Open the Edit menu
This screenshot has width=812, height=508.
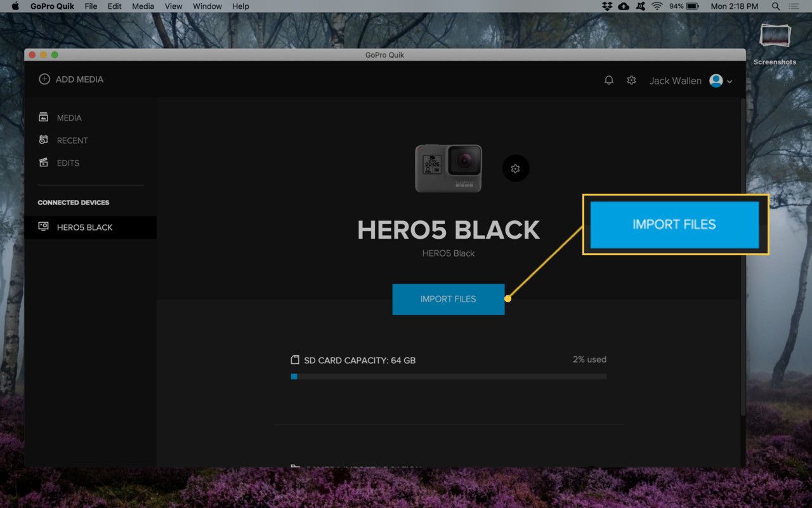(114, 6)
